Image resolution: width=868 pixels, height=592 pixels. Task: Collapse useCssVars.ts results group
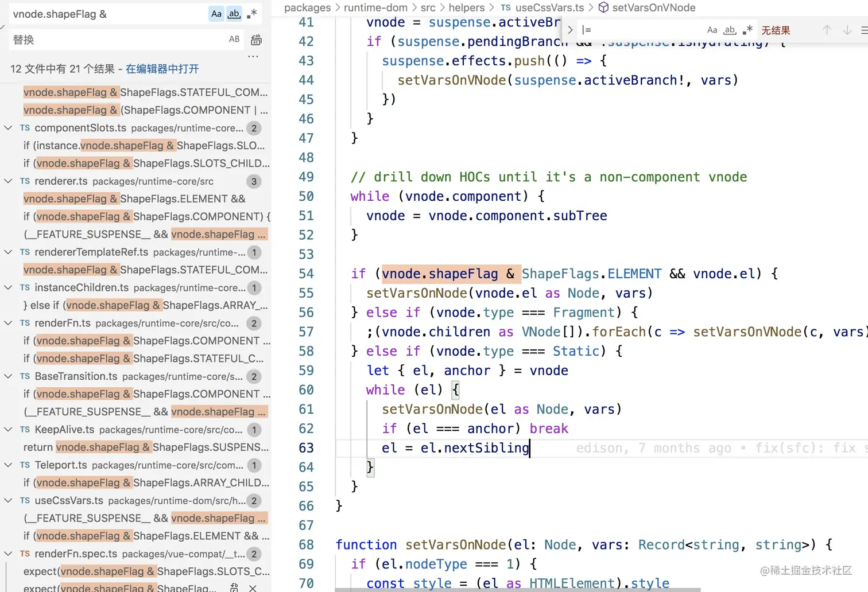pos(8,501)
